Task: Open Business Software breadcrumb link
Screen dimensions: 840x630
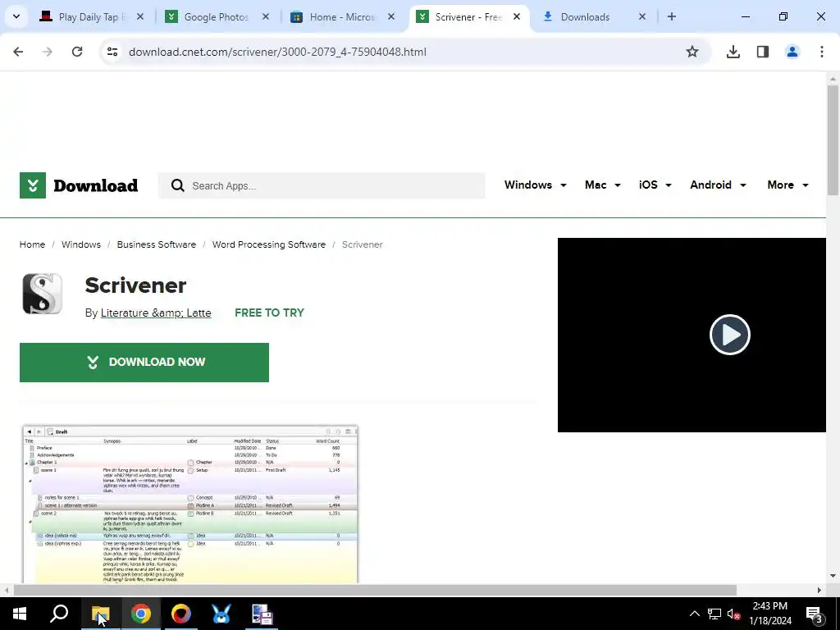Action: (x=157, y=244)
